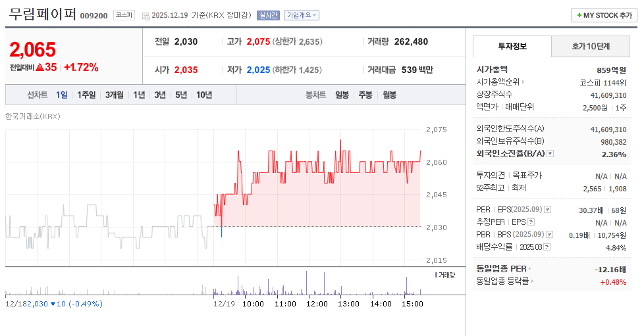Click the change rate +1.72%
The width and height of the screenshot is (644, 336).
click(x=81, y=67)
